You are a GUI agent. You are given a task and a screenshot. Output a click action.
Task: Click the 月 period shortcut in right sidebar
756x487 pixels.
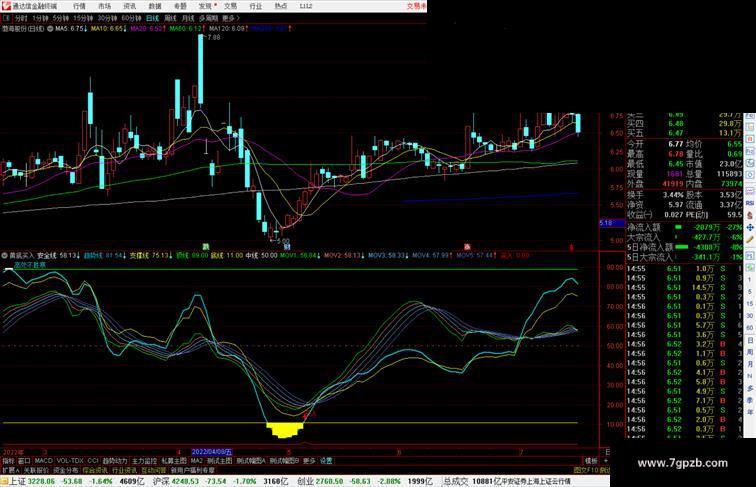750,364
